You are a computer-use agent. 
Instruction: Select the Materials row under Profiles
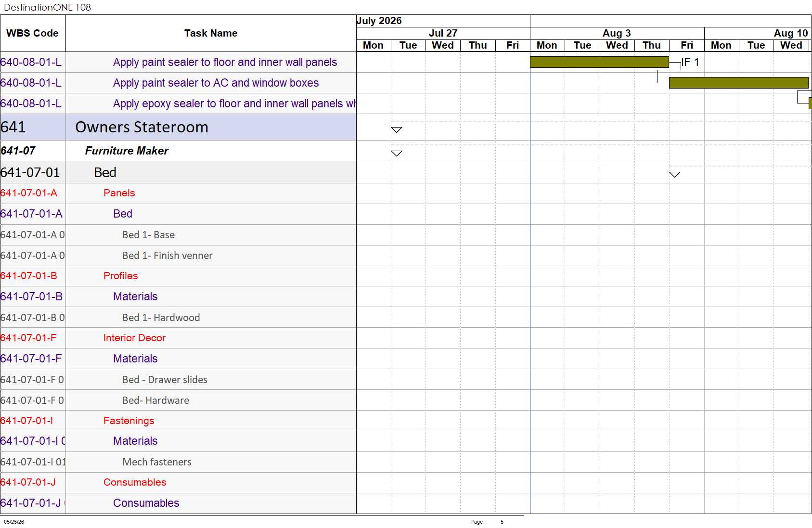point(178,296)
